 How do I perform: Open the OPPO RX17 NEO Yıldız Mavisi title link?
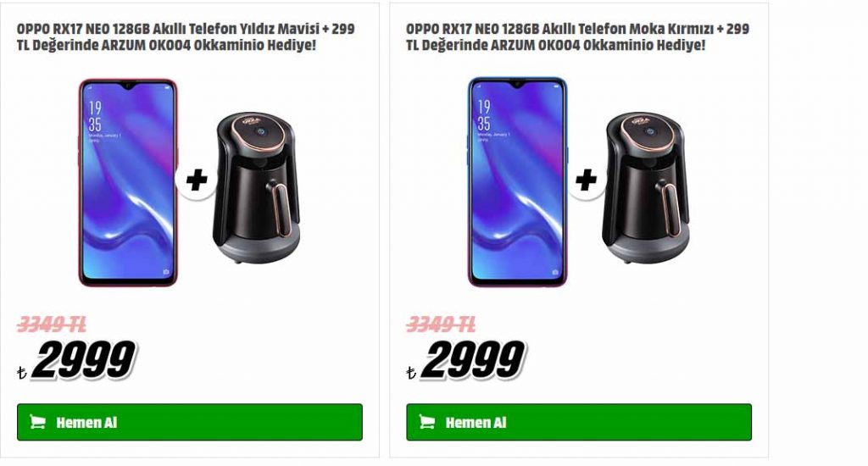tap(186, 36)
